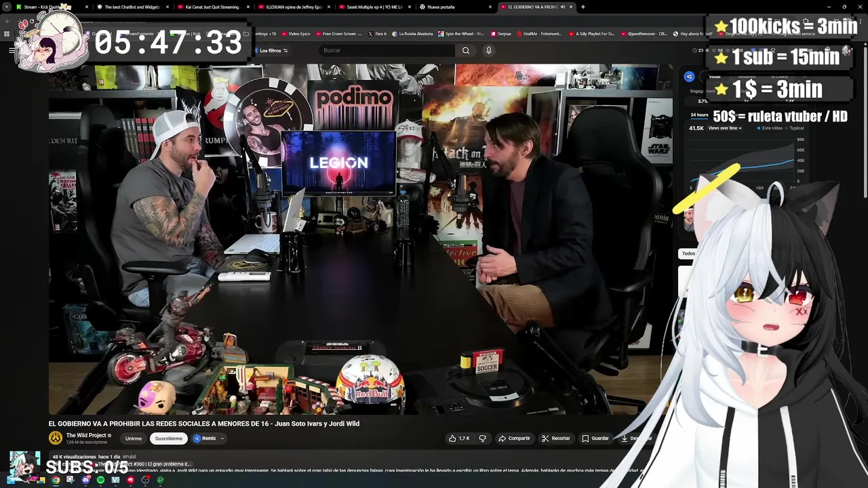Dislike the video with thumbs-down icon
The width and height of the screenshot is (868, 488).
(482, 439)
